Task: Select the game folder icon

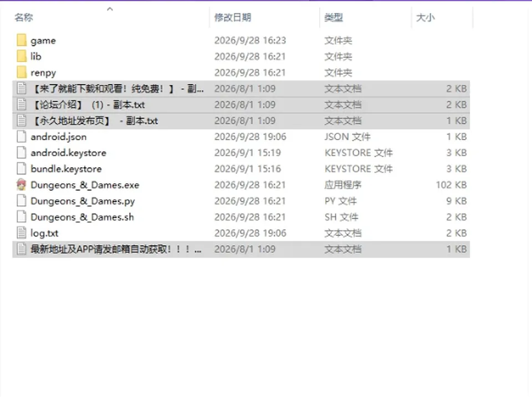Action: pos(22,40)
